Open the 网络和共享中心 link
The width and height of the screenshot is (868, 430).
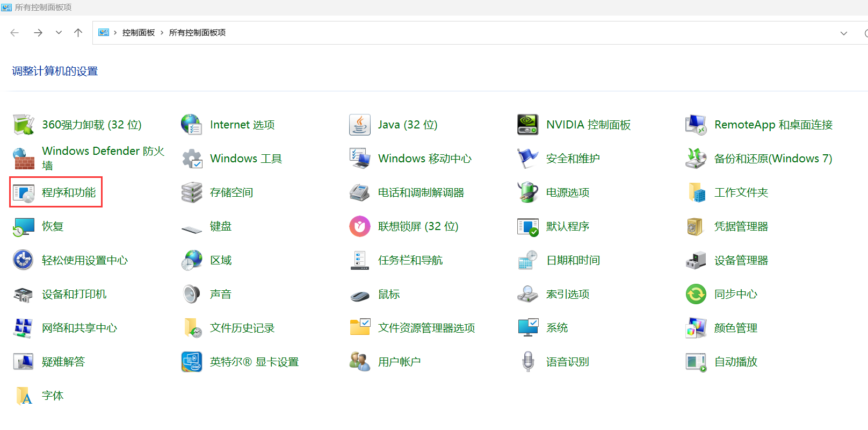pos(79,328)
